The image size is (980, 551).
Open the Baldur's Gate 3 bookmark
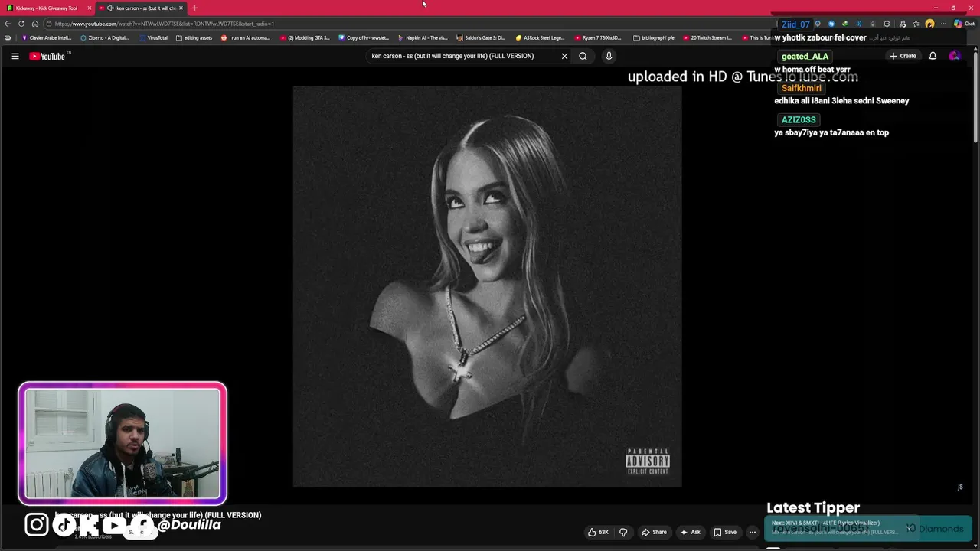(481, 37)
